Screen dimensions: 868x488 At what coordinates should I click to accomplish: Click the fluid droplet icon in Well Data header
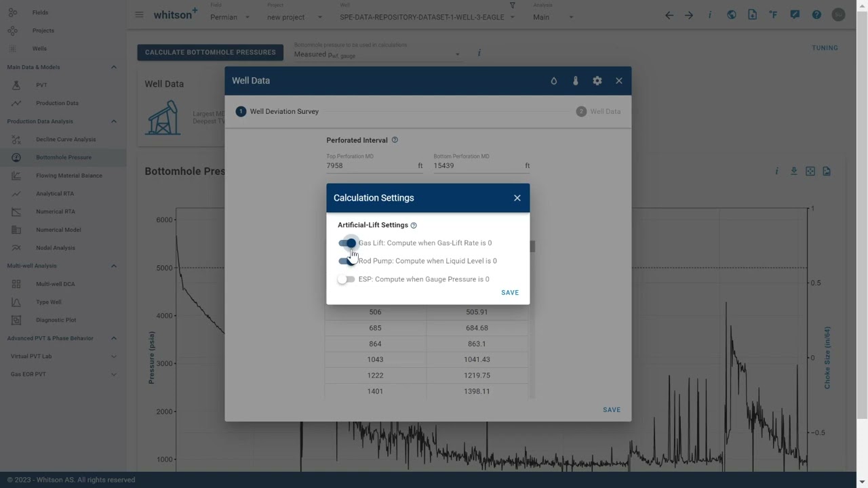coord(554,81)
